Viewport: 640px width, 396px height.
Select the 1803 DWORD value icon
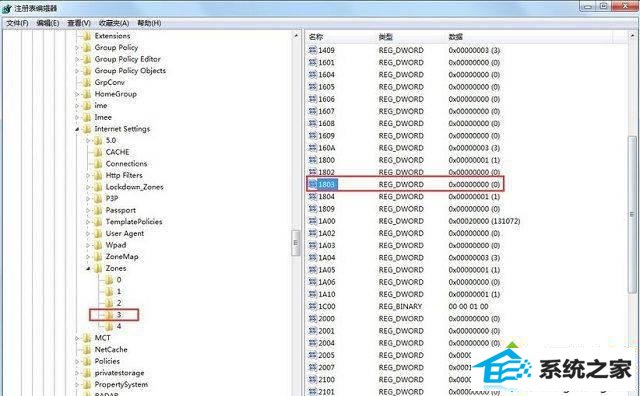point(313,185)
